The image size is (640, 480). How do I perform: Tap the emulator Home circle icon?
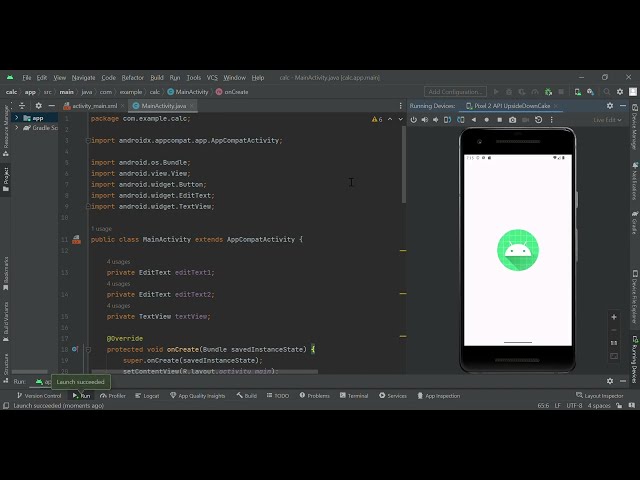pyautogui.click(x=487, y=120)
